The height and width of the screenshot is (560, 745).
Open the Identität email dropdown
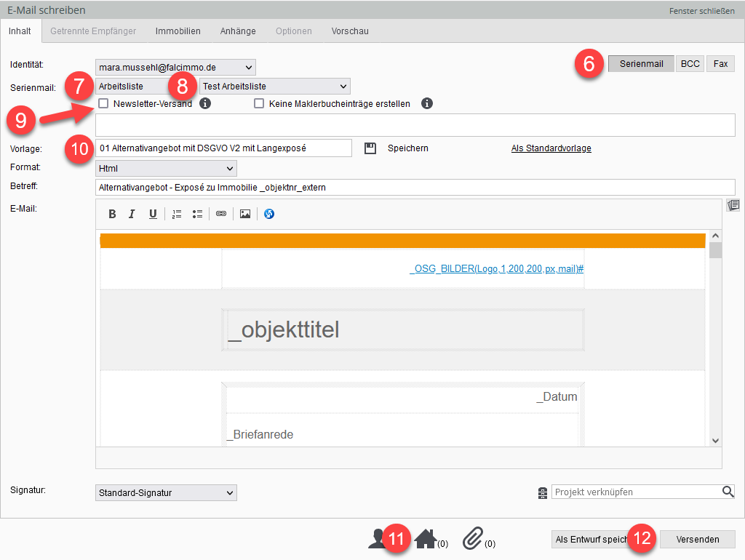[x=175, y=68]
